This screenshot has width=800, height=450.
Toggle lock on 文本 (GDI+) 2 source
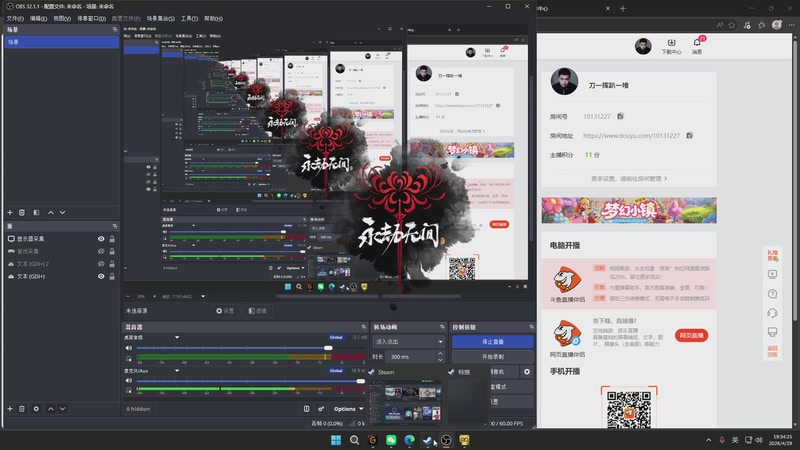click(x=112, y=264)
